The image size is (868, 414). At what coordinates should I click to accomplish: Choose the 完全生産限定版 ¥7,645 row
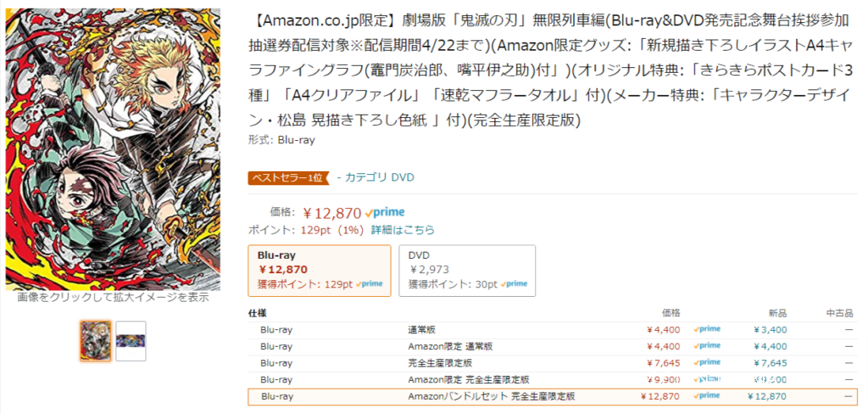click(553, 363)
